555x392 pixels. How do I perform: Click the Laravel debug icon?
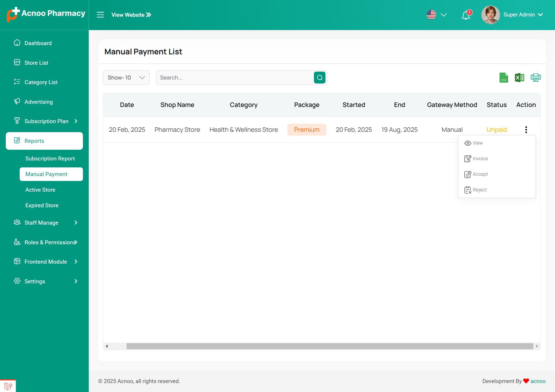tap(8, 386)
